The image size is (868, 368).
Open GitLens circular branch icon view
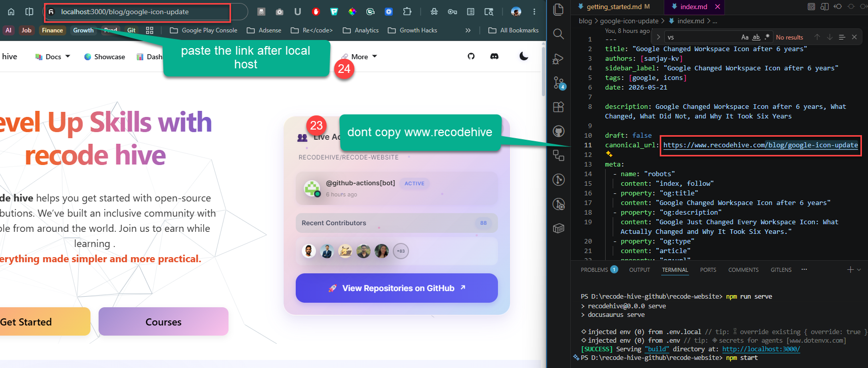(559, 180)
